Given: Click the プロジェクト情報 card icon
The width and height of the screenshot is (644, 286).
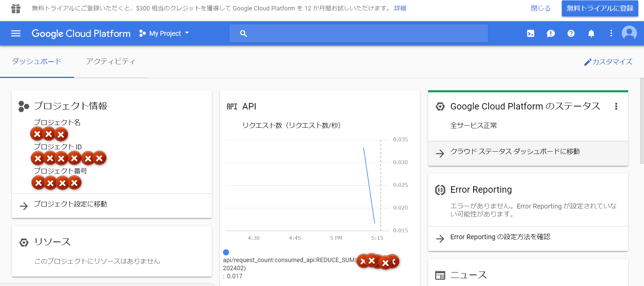Looking at the screenshot, I should [x=24, y=106].
